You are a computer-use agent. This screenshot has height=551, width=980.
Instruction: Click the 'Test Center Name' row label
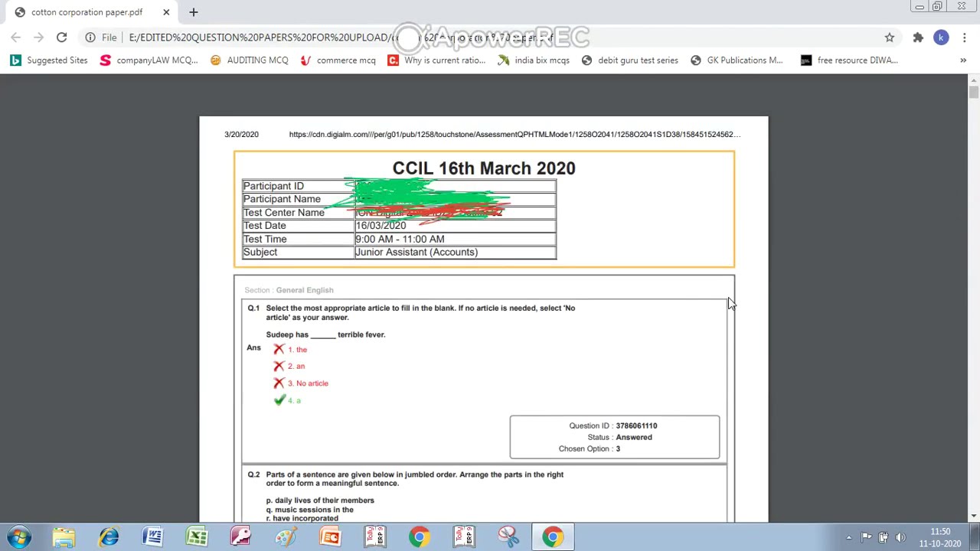click(283, 213)
